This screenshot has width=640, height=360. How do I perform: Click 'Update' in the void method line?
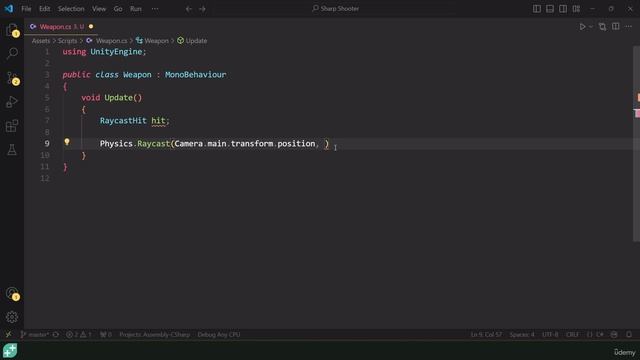[x=118, y=98]
